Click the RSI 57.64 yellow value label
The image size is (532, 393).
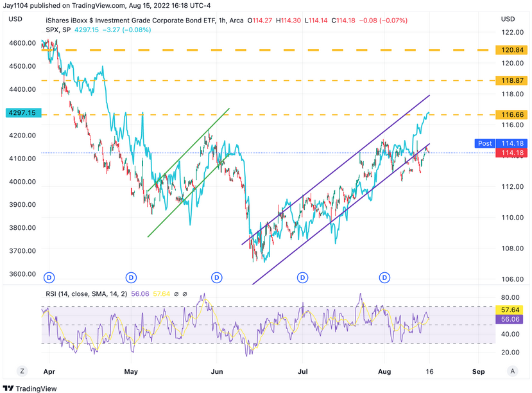click(510, 310)
